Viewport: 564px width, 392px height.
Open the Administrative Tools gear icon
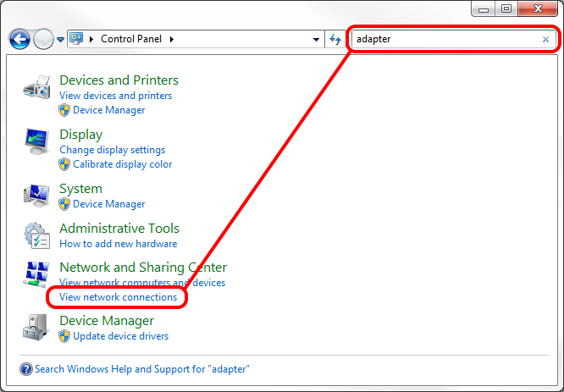click(x=36, y=235)
